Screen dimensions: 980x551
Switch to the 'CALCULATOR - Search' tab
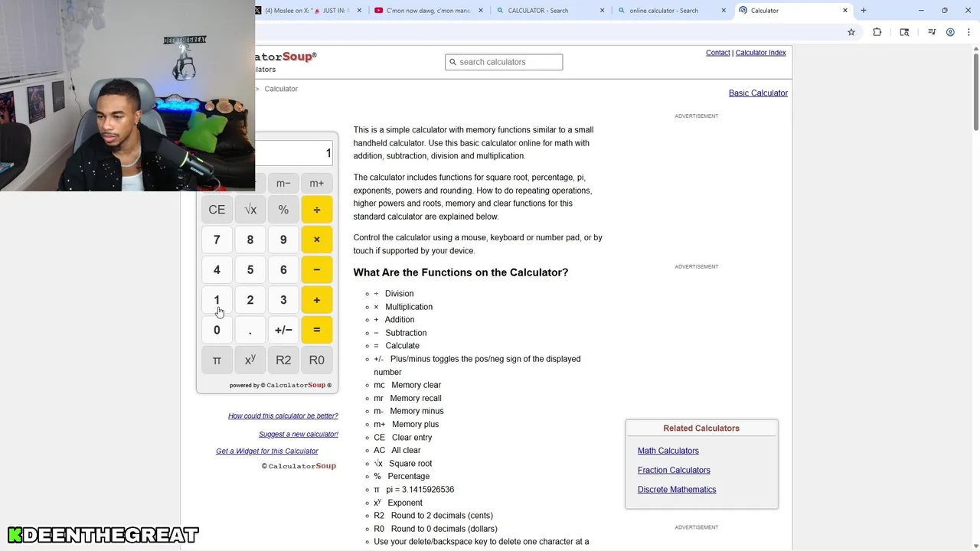pyautogui.click(x=550, y=11)
